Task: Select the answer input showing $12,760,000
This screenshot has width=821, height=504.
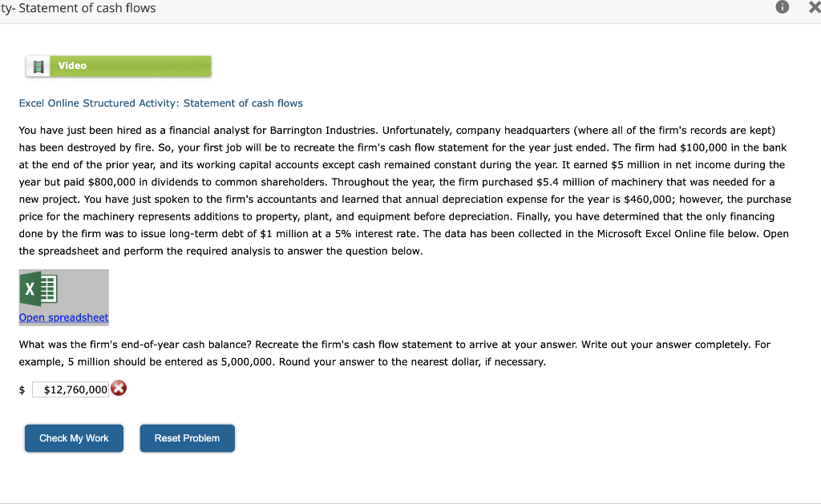Action: 71,389
